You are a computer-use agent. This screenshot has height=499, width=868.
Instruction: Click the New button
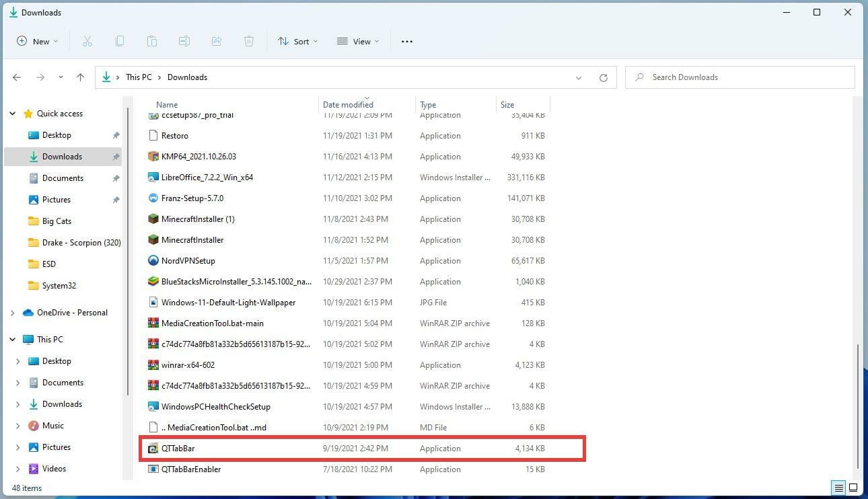[x=36, y=41]
